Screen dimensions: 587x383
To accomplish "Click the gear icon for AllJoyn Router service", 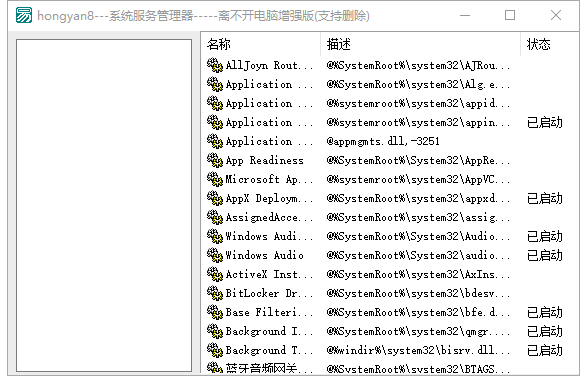I will pos(215,65).
